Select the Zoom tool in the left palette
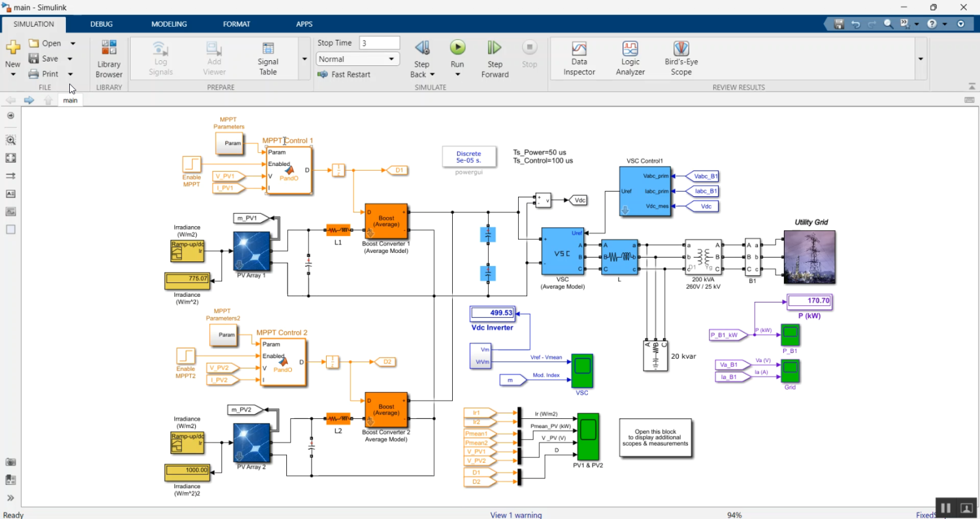The image size is (980, 519). (10, 140)
